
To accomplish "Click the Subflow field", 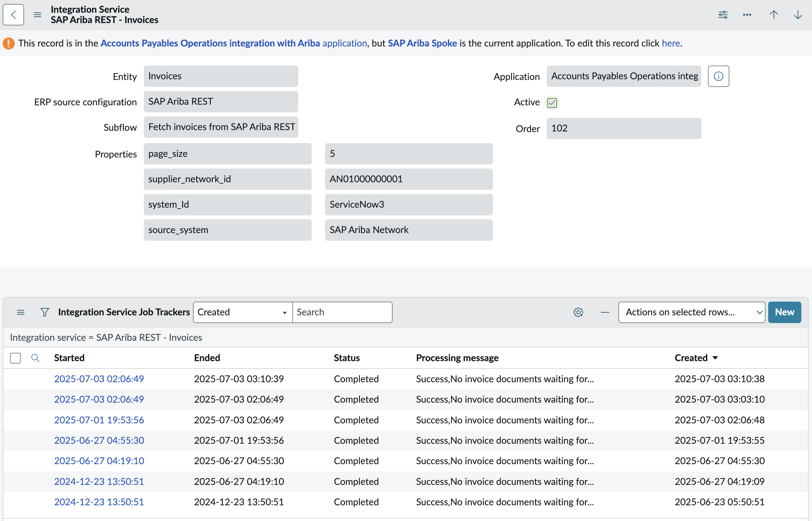I will click(221, 127).
